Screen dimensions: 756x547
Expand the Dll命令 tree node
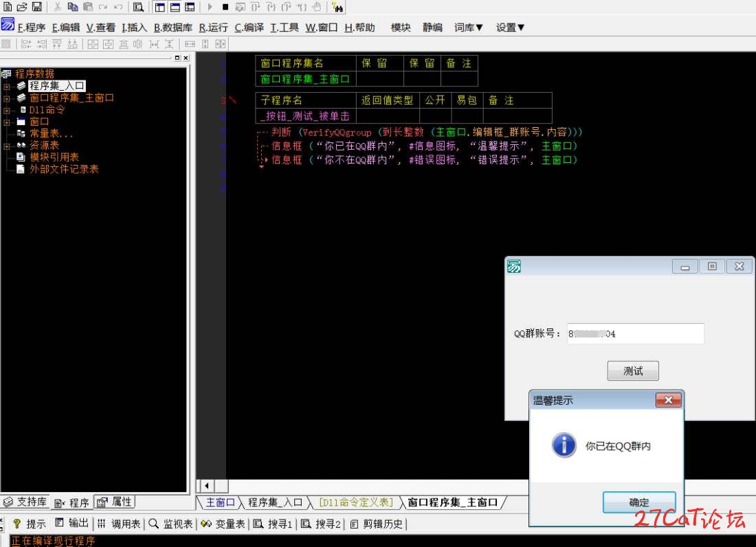[7, 111]
